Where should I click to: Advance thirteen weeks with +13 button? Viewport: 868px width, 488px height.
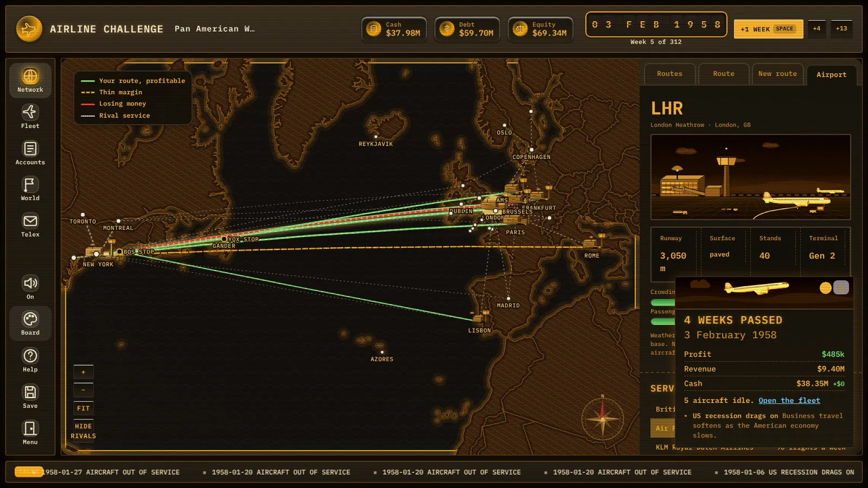point(841,29)
